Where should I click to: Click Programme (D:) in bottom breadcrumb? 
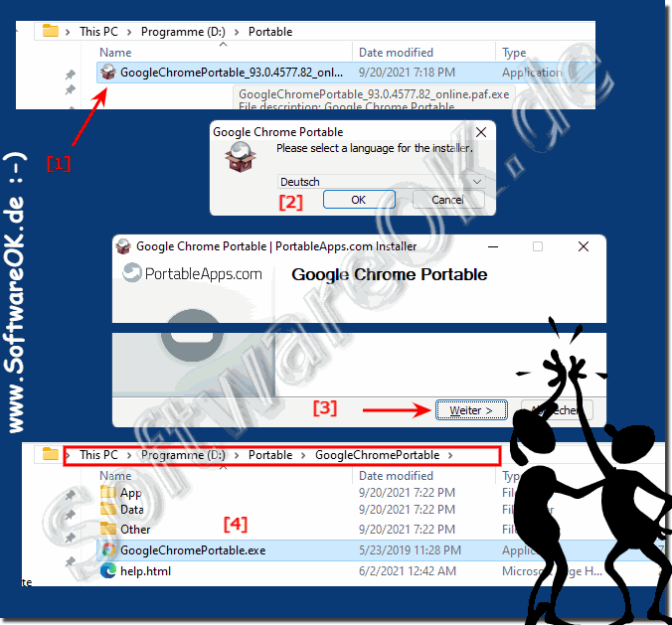coord(183,455)
